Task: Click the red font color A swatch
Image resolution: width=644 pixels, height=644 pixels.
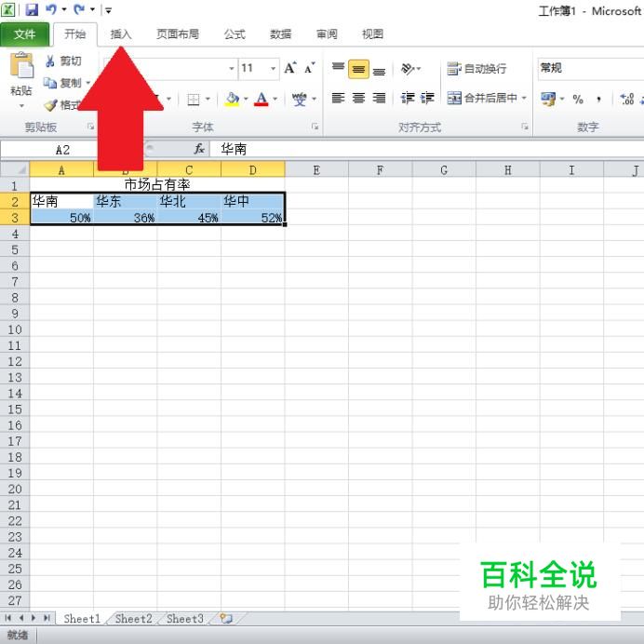Action: coord(262,99)
